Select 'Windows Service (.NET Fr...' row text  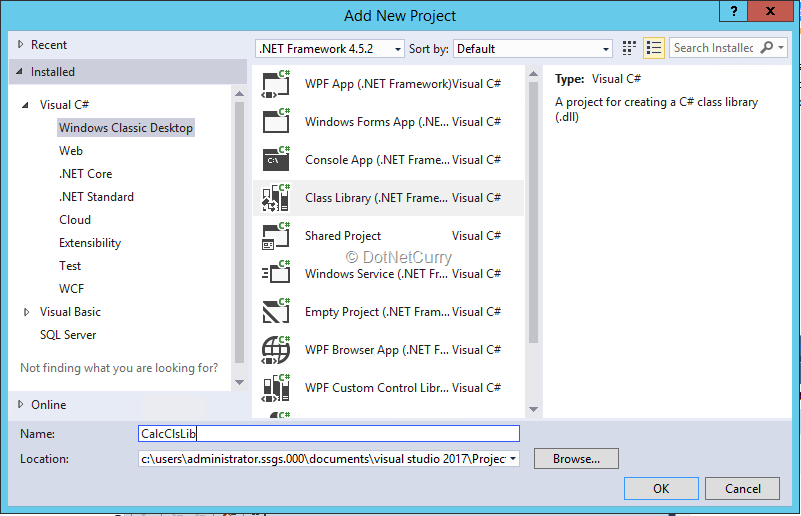pos(376,274)
